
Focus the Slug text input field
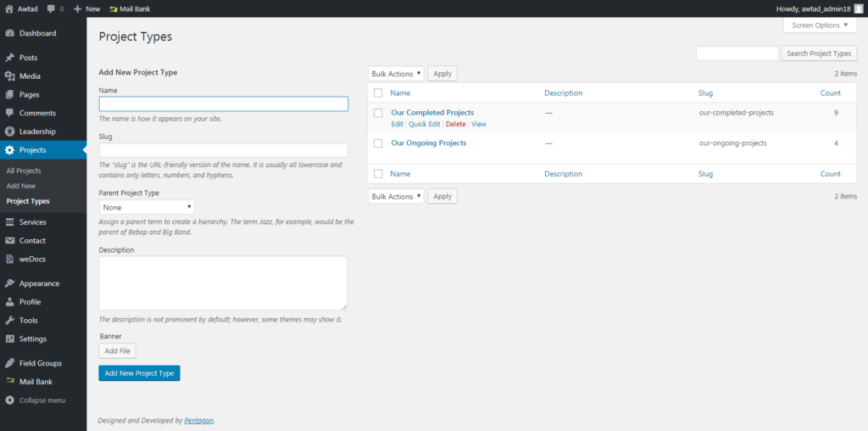(223, 150)
